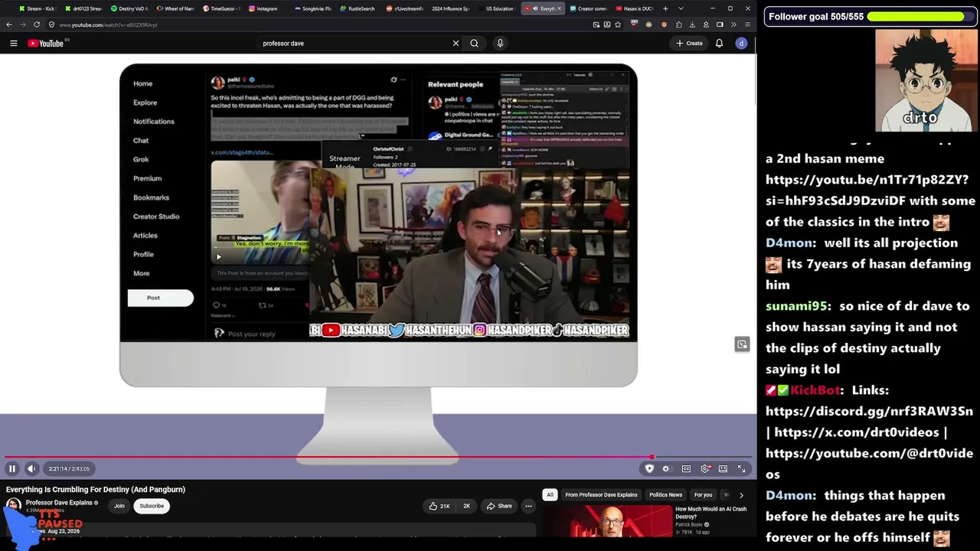The width and height of the screenshot is (980, 551).
Task: Open the AI Crash video thumbnail
Action: (x=607, y=522)
